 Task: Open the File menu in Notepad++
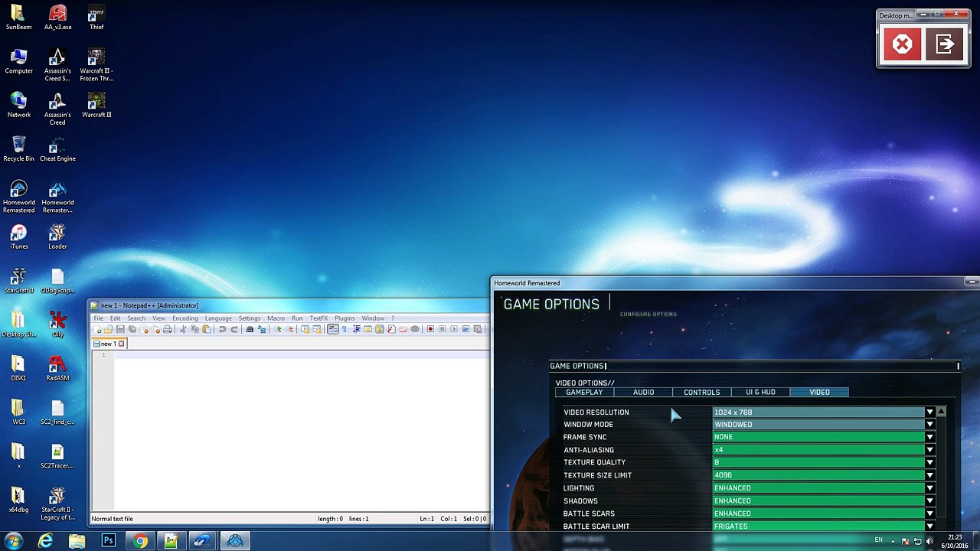(x=99, y=318)
